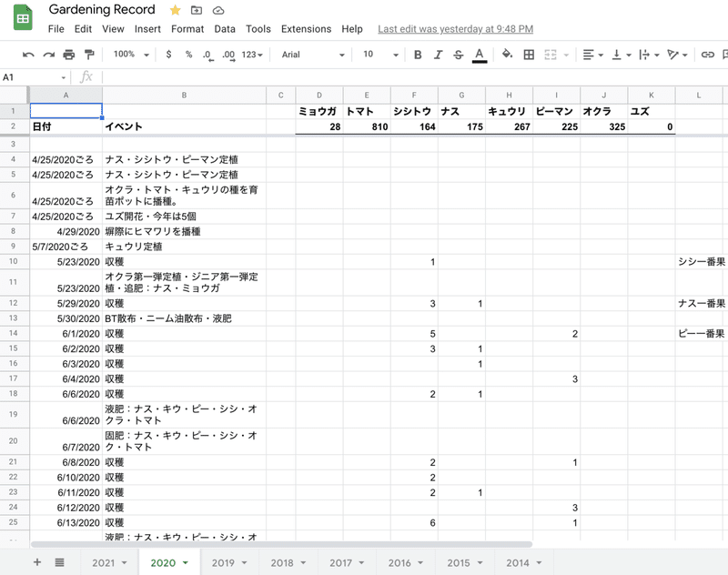Open the fill color picker

click(507, 55)
